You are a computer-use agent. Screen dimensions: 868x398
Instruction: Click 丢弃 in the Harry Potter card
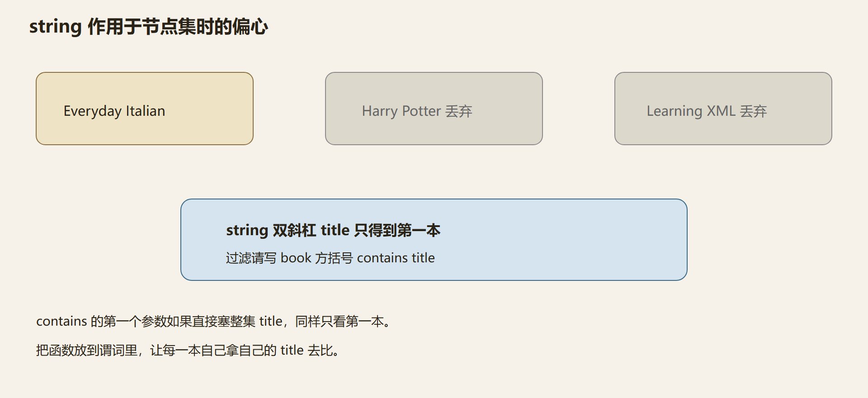point(459,111)
